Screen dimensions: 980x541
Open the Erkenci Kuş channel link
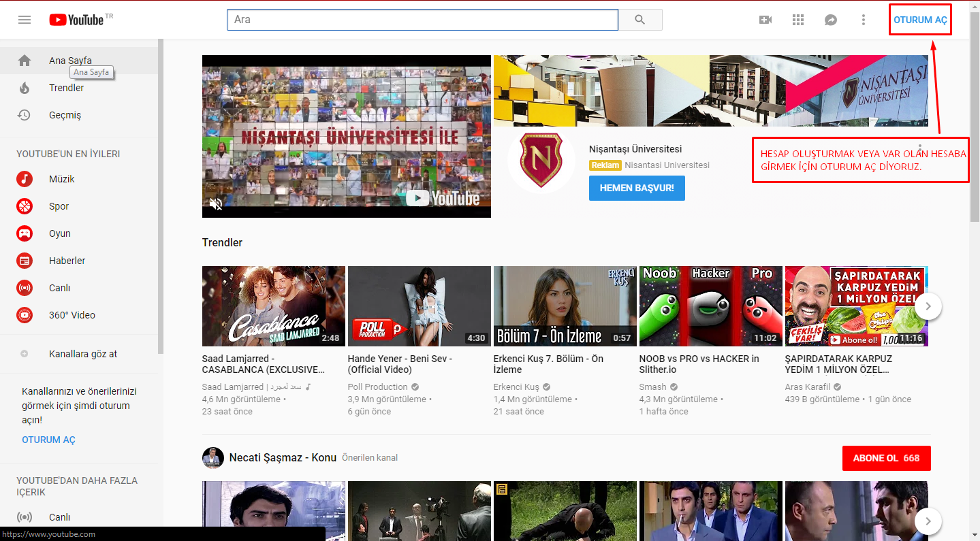(516, 387)
